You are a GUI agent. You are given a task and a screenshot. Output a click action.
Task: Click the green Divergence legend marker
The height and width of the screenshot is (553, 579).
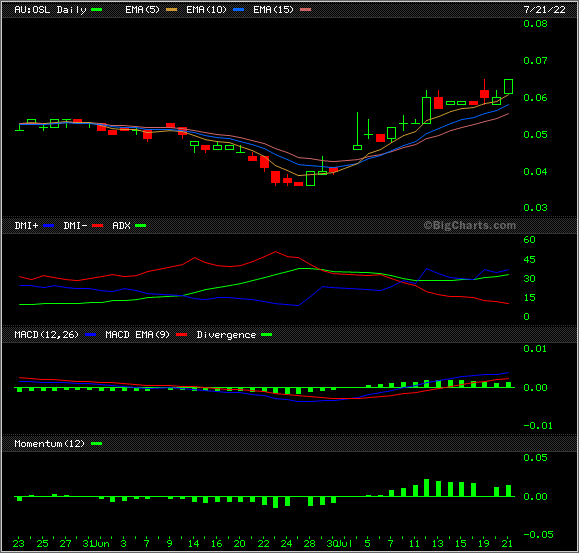point(266,335)
